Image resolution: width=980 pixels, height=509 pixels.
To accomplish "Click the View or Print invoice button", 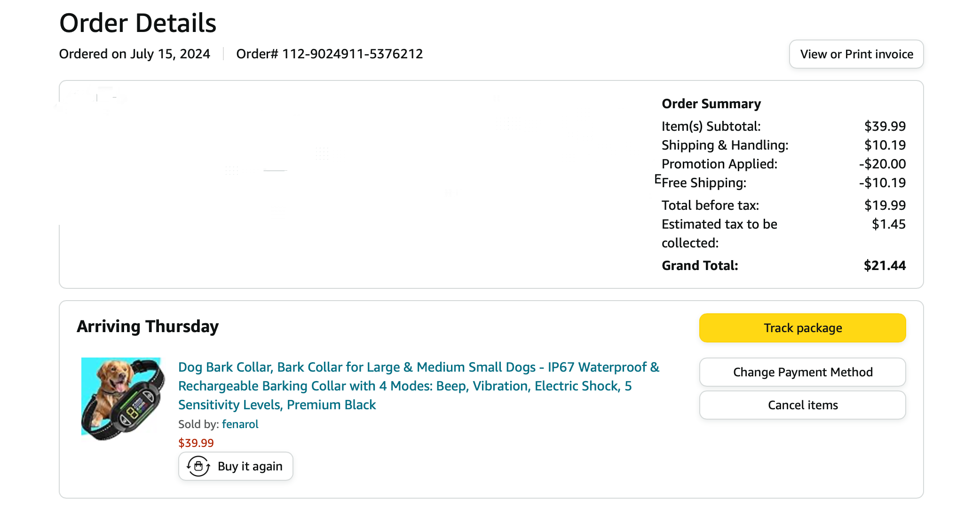I will point(856,54).
